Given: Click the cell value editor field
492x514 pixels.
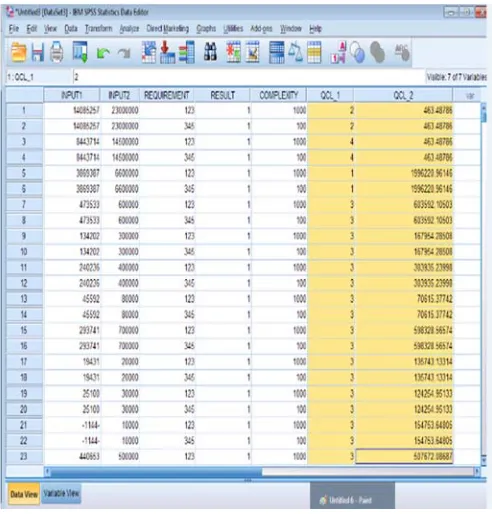Looking at the screenshot, I should 248,77.
